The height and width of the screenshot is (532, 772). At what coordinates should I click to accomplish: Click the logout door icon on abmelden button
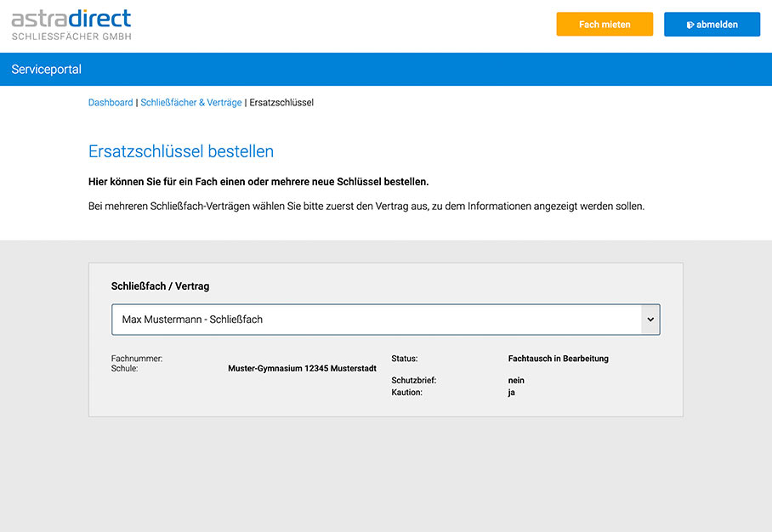point(690,24)
